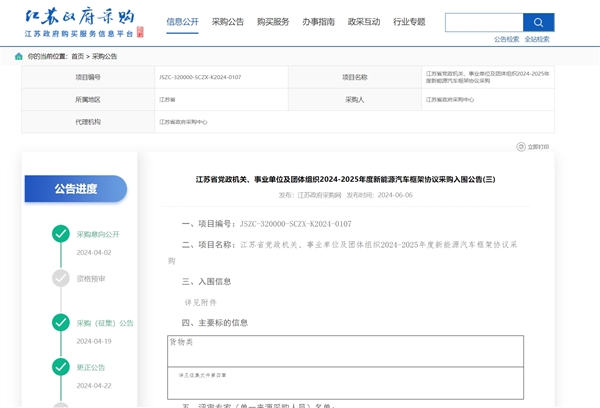Choose the 公告检索 search option
The width and height of the screenshot is (600, 408).
(506, 40)
